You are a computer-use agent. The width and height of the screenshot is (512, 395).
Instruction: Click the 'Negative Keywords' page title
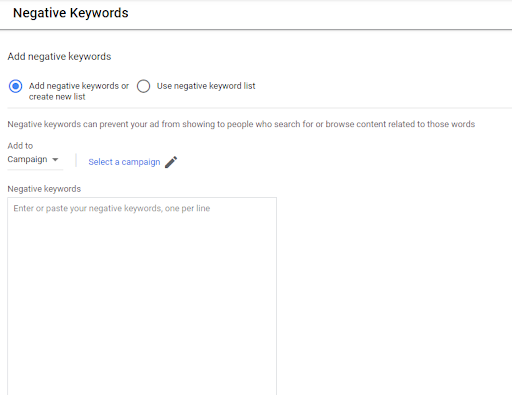point(71,13)
